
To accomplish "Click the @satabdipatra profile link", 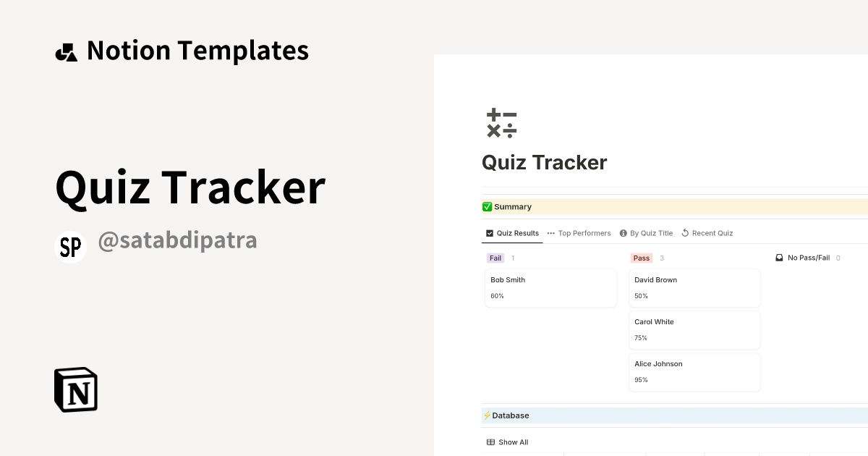I will tap(177, 239).
